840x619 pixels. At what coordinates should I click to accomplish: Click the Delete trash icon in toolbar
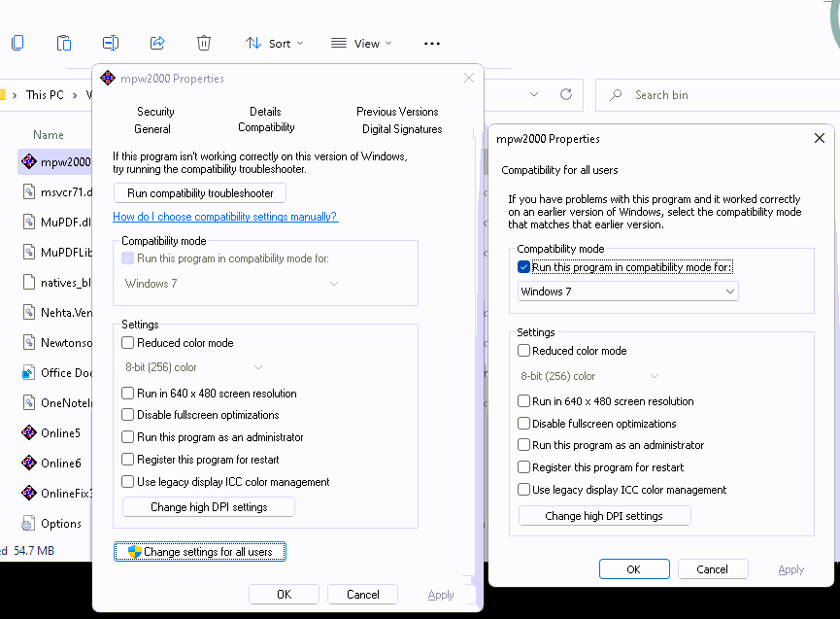204,43
